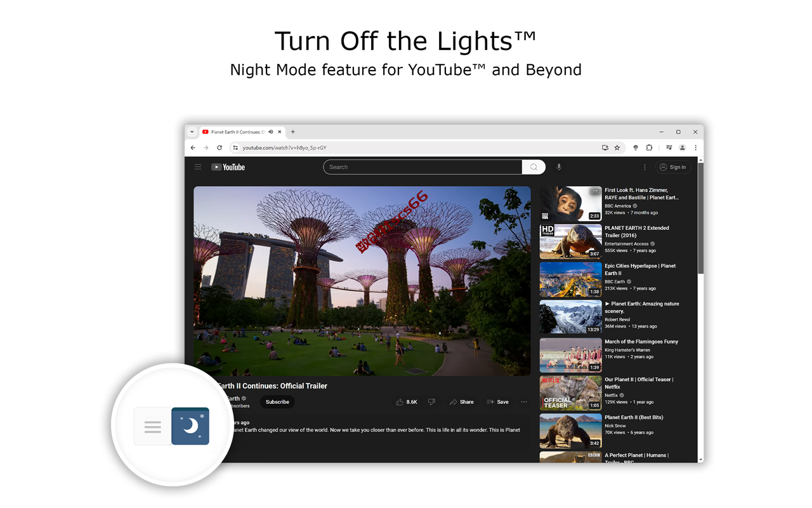
Task: Toggle the magnified moon night mode switch
Action: 190,426
